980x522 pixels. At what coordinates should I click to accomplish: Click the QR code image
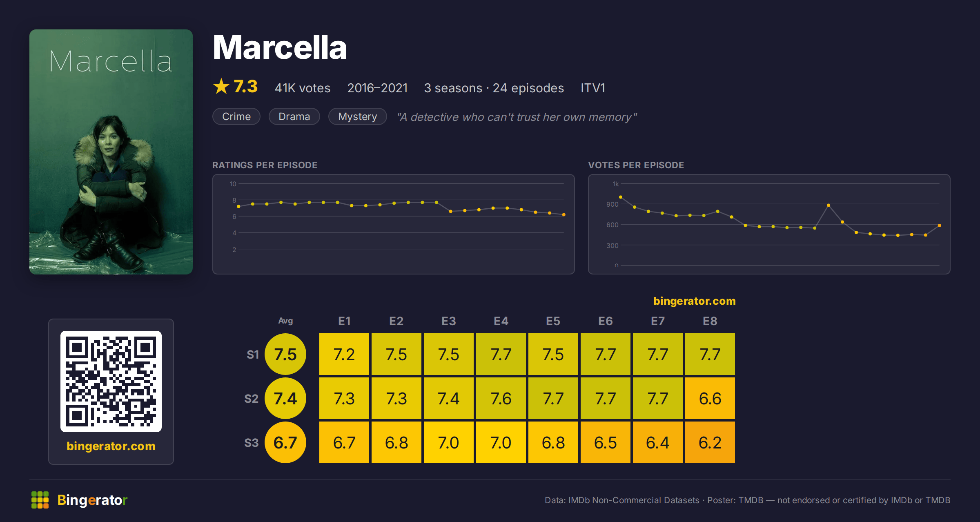coord(111,381)
